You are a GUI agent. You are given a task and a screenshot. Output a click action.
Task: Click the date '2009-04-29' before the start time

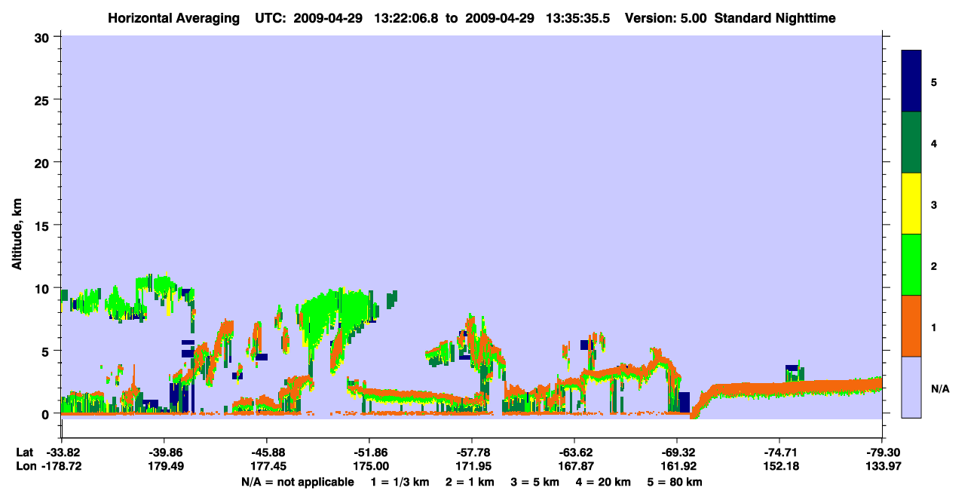[328, 17]
